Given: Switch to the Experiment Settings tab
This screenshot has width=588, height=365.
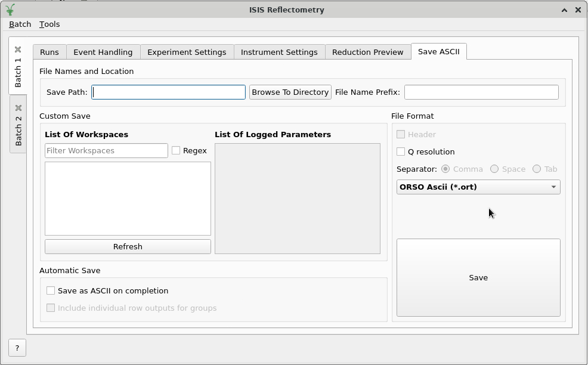Looking at the screenshot, I should [187, 52].
